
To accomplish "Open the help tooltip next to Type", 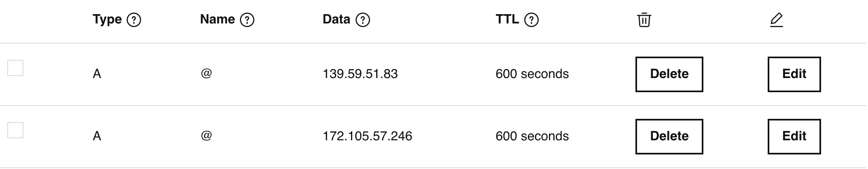I will pos(134,20).
